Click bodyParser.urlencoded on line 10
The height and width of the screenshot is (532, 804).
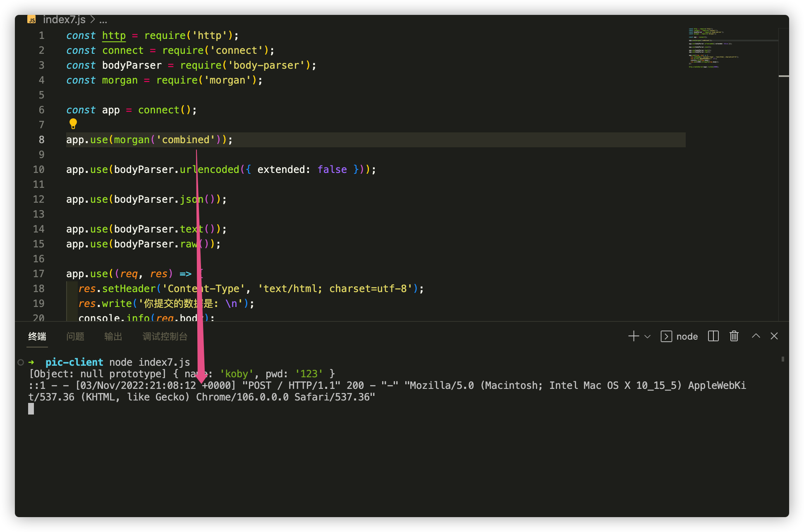point(177,170)
